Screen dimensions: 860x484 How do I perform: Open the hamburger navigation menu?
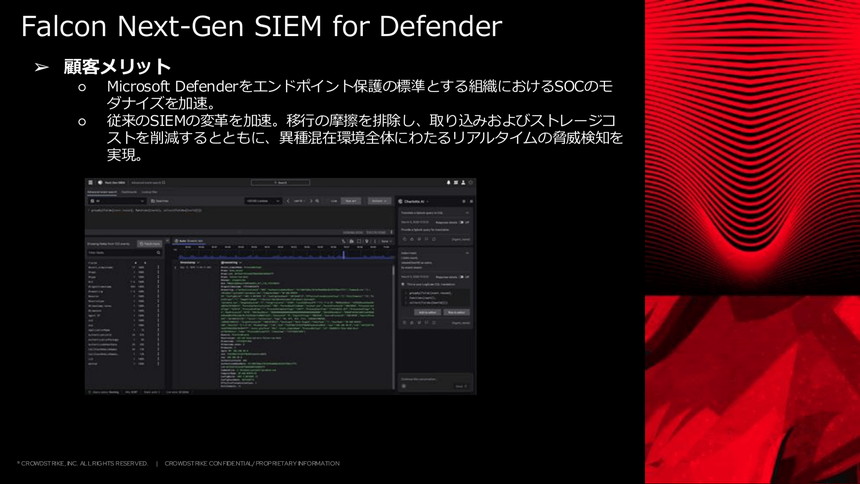(90, 182)
